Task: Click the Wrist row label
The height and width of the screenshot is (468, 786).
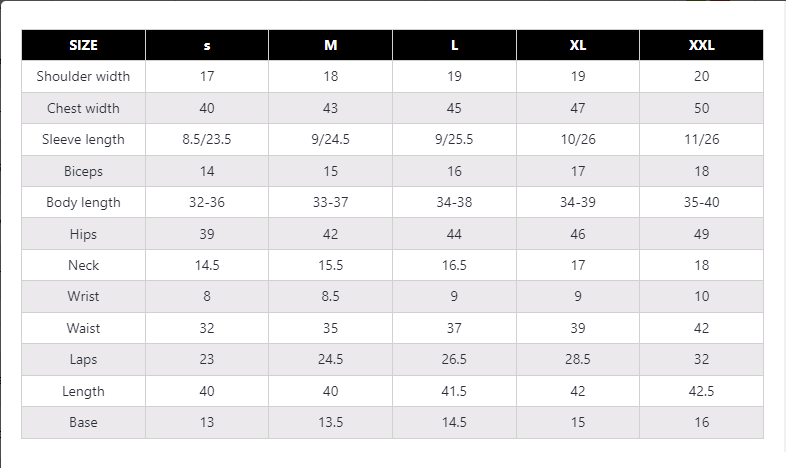Action: click(83, 296)
